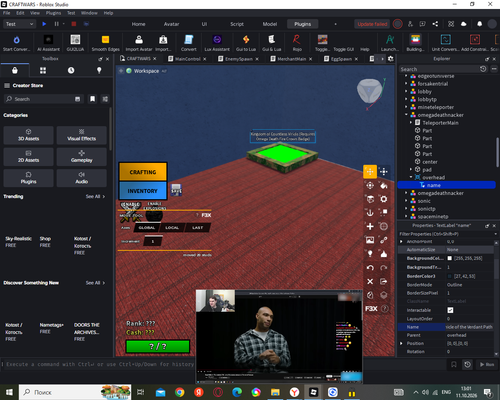Select the F3X Texture image tool
The height and width of the screenshot is (400, 500).
coord(370,240)
